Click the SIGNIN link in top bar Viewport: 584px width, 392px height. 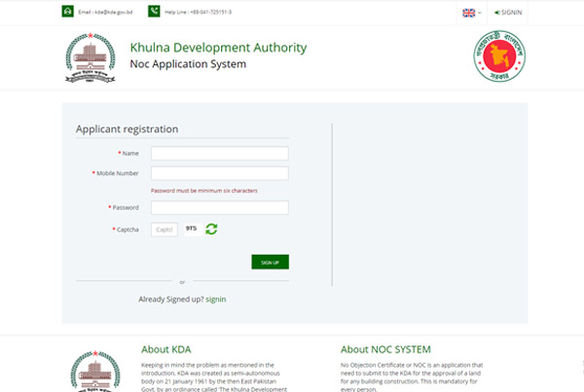coord(508,13)
